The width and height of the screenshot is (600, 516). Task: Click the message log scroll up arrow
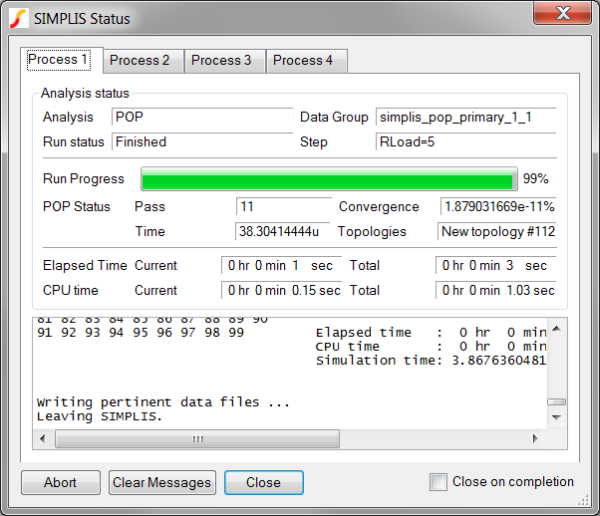[x=557, y=328]
